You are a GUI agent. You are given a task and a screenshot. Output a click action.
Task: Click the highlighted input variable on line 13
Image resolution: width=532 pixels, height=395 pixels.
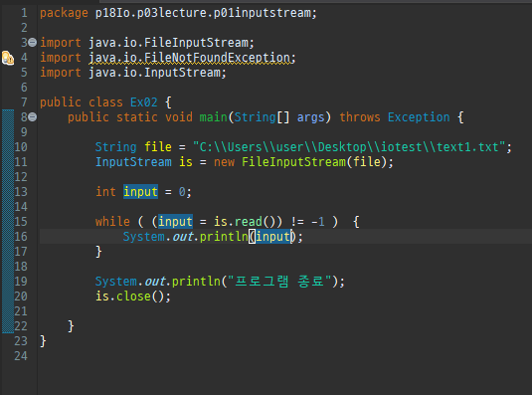pyautogui.click(x=140, y=192)
